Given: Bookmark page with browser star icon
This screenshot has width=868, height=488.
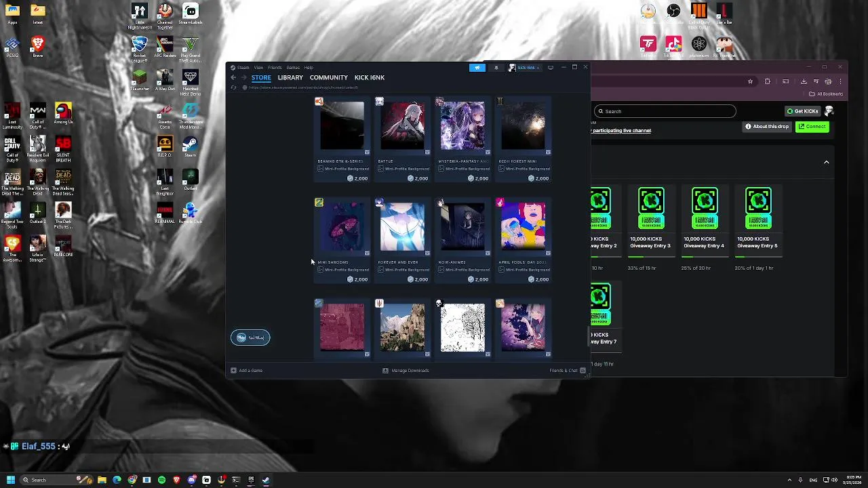Looking at the screenshot, I should click(750, 81).
